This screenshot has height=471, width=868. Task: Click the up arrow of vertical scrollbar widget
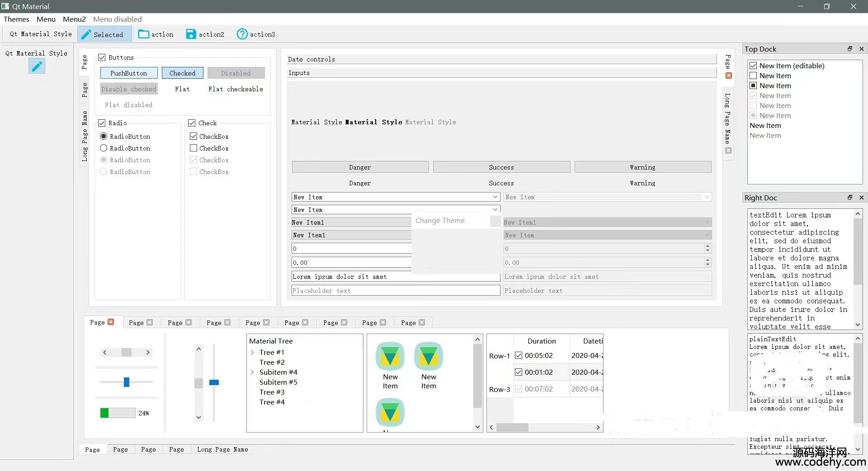tap(198, 349)
